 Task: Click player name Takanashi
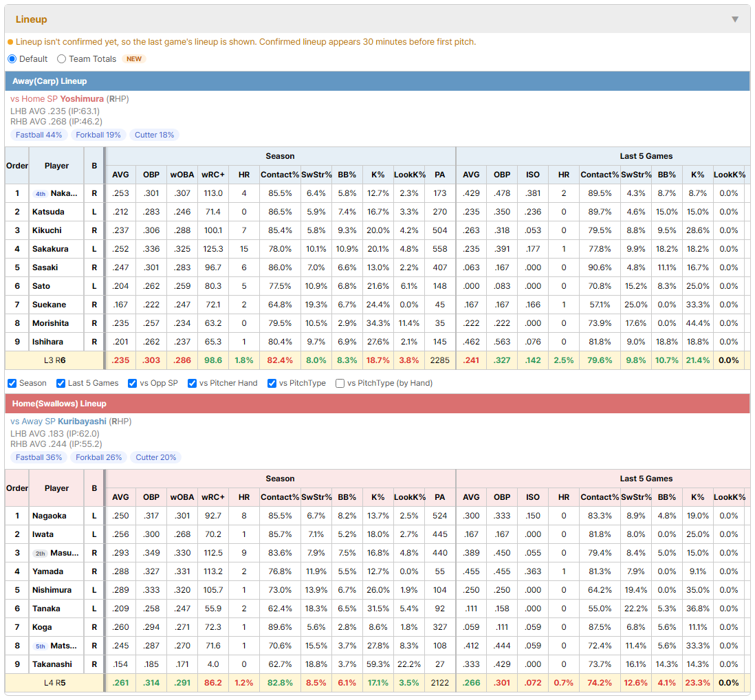[52, 665]
